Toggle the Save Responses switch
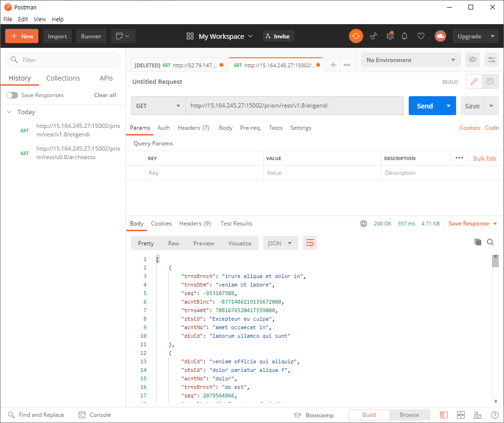This screenshot has width=504, height=423. coord(12,95)
